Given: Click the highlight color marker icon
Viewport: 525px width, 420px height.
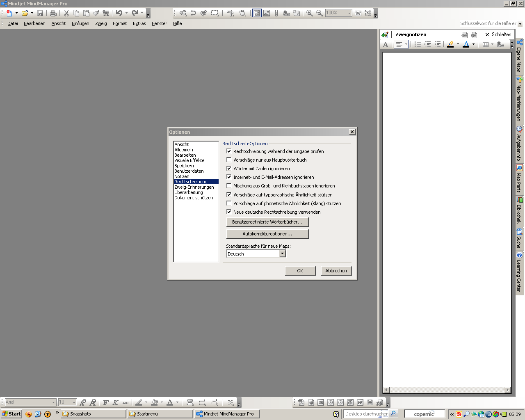Looking at the screenshot, I should [x=450, y=44].
